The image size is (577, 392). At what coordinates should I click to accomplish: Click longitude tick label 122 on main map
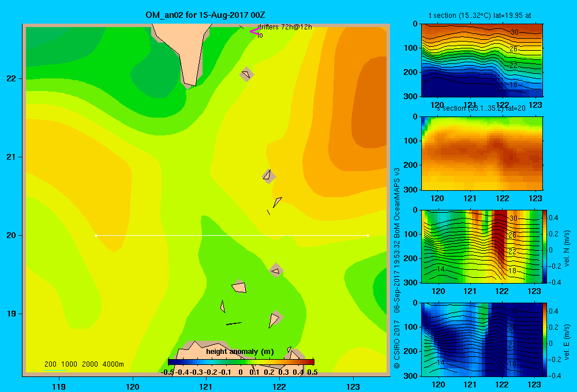279,386
